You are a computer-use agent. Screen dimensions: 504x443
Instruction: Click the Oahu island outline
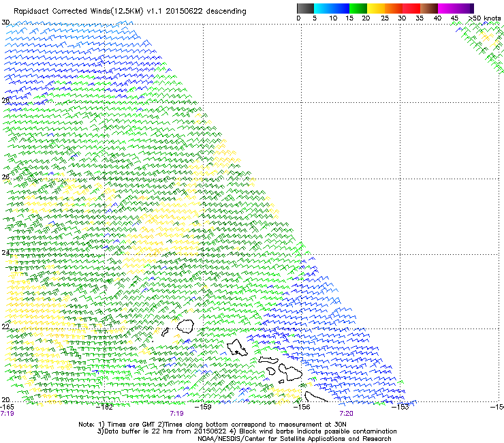click(237, 348)
